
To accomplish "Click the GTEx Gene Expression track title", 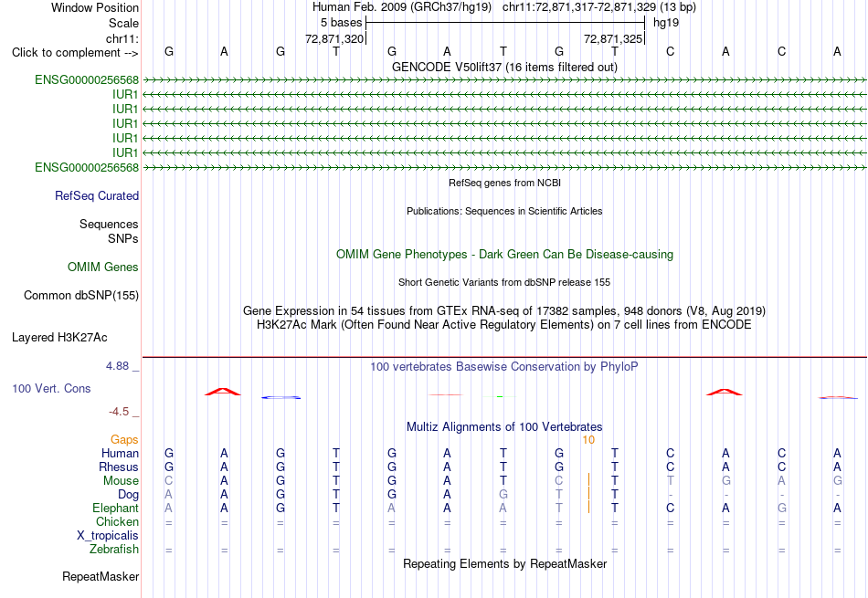I will (504, 311).
